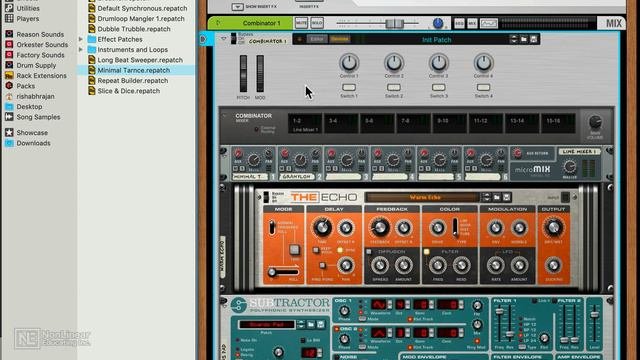The height and width of the screenshot is (360, 640).
Task: Click the Combinator 1 channel level fader
Action: point(394,23)
